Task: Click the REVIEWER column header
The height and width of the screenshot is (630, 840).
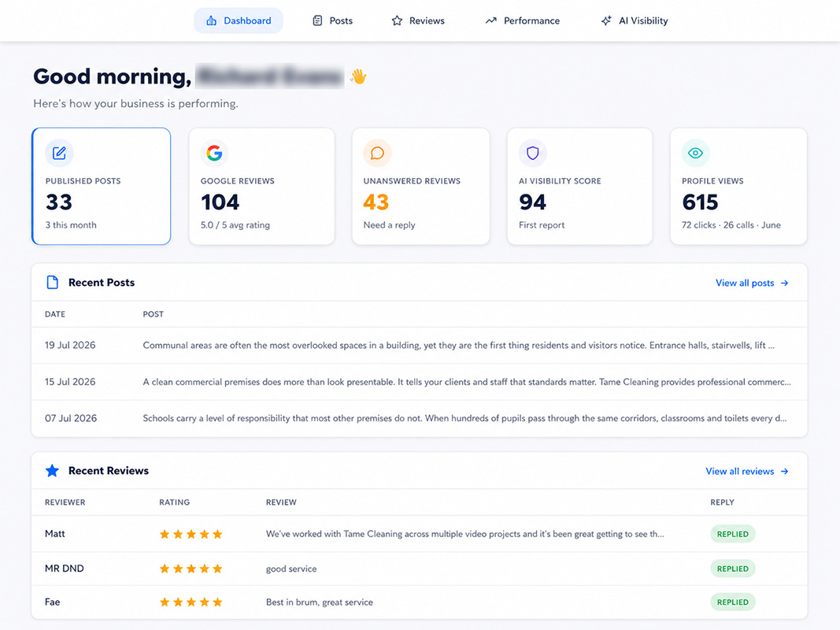Action: click(65, 502)
